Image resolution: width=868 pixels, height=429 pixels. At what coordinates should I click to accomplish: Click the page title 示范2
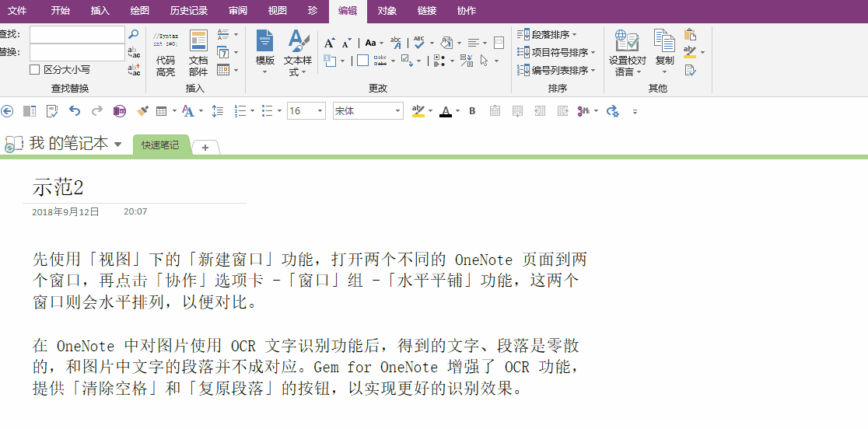point(58,187)
